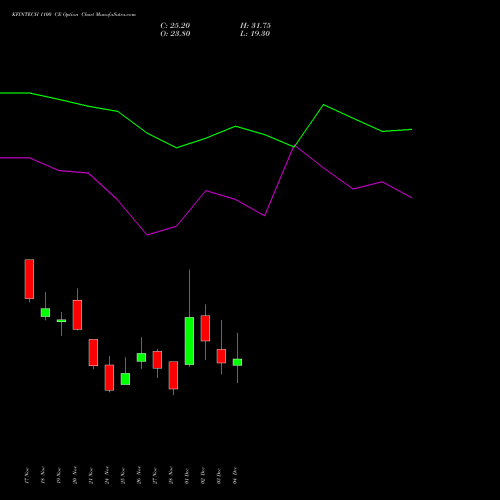Click the '27 Nov' date axis label

[x=155, y=476]
